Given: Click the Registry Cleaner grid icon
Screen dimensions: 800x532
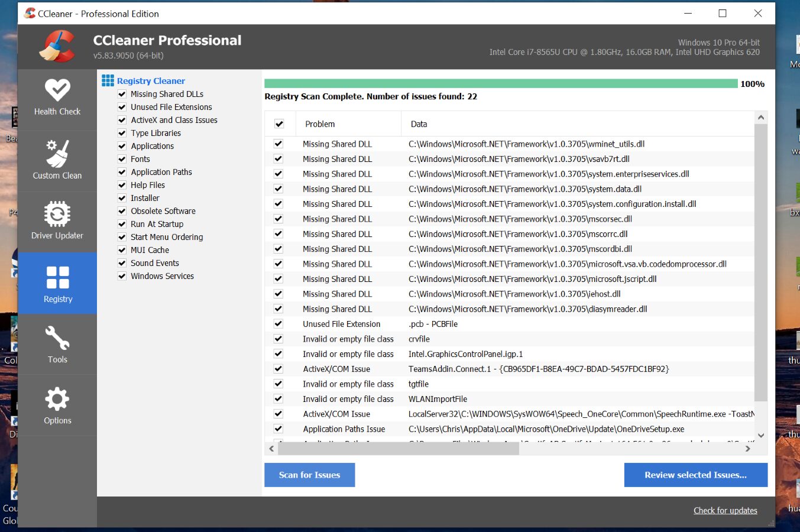Looking at the screenshot, I should pos(108,80).
